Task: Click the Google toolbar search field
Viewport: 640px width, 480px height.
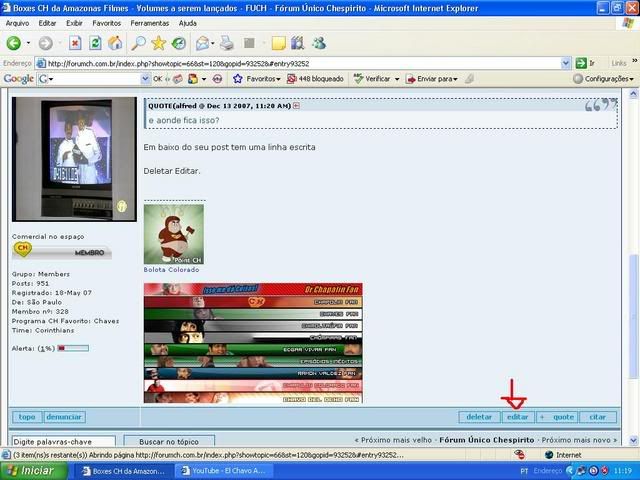Action: coord(94,79)
